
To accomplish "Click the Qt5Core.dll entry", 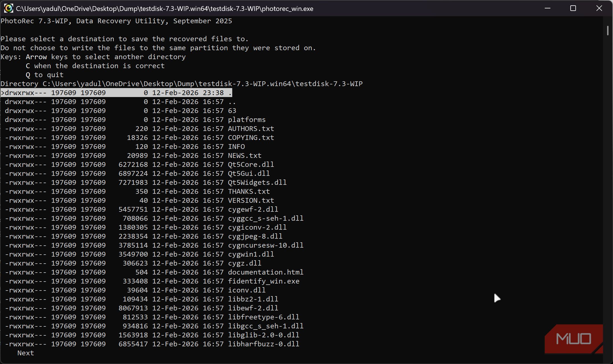I will tap(139, 165).
